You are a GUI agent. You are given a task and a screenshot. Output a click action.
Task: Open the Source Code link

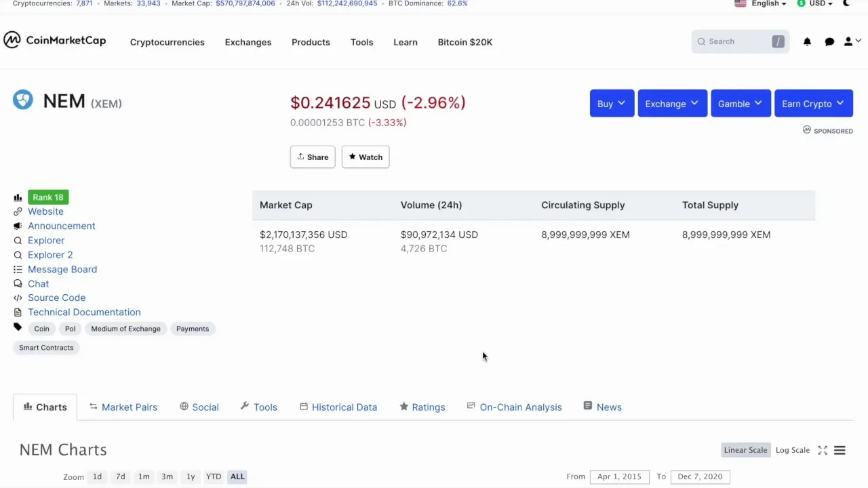[x=56, y=298]
